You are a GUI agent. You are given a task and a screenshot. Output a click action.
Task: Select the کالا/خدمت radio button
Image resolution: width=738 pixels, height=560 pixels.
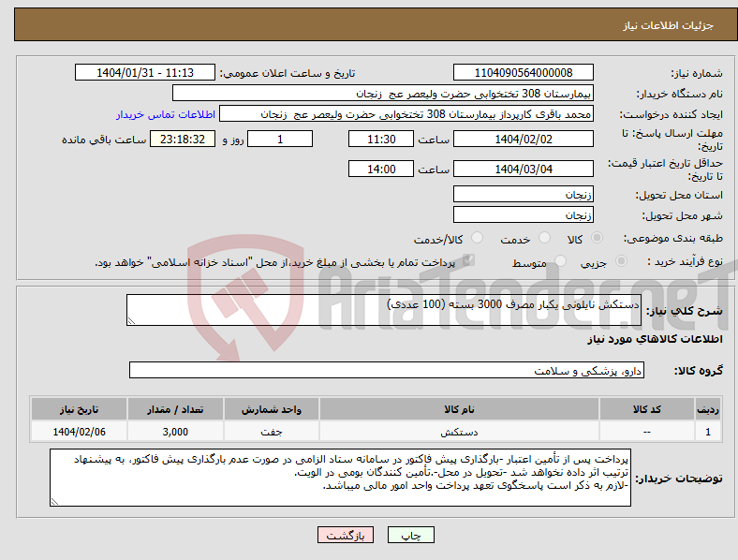click(478, 238)
